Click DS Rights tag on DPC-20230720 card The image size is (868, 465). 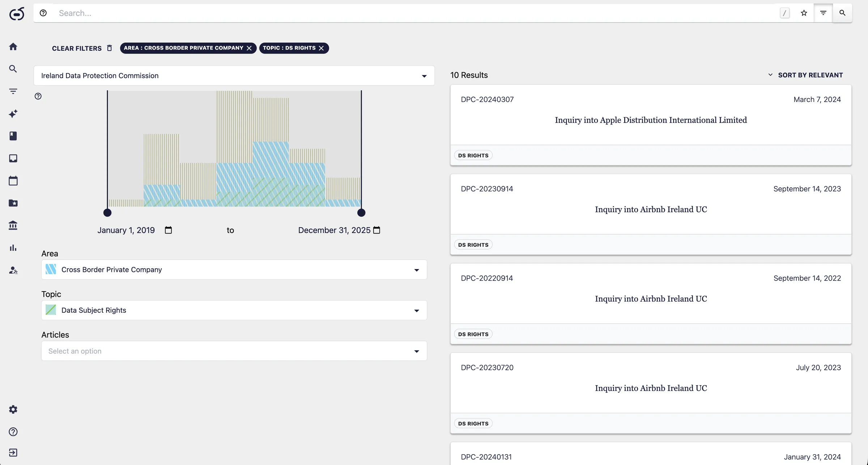473,423
